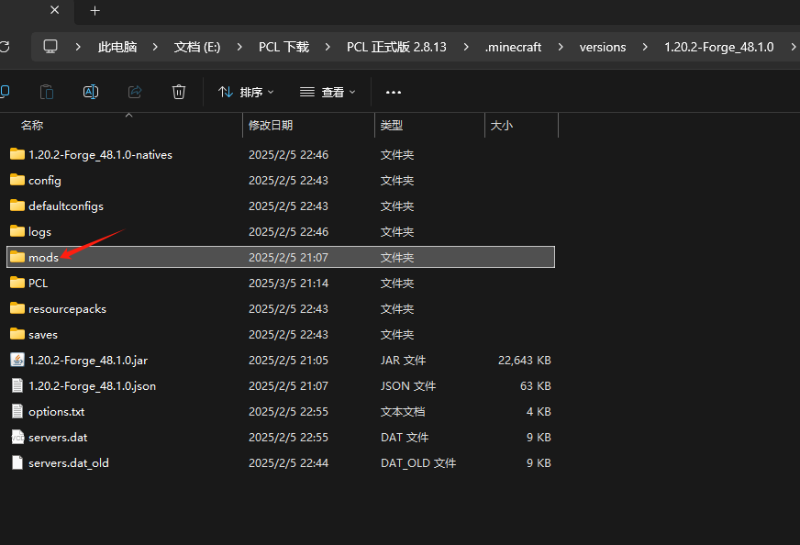The image size is (800, 545).
Task: Open the See more (…) toolbar menu
Action: point(393,92)
